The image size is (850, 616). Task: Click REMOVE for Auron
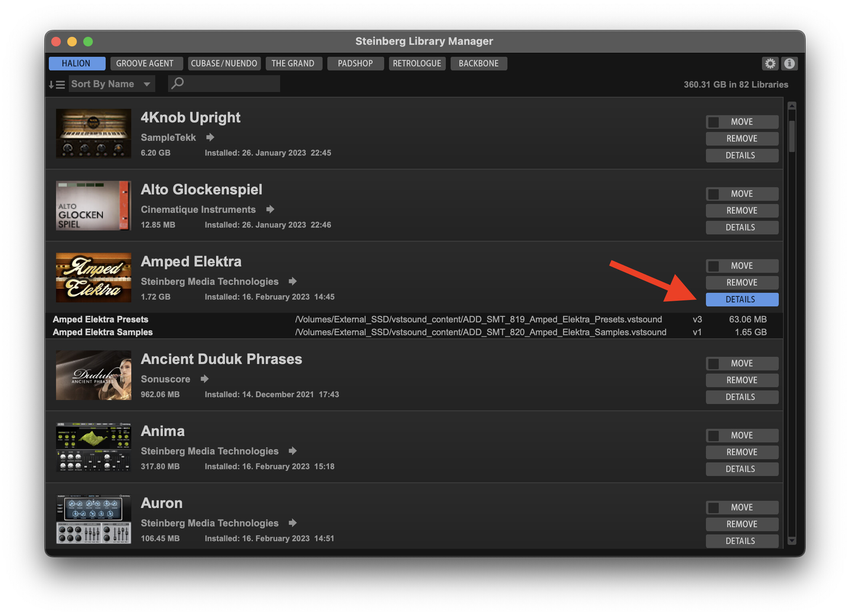click(742, 524)
